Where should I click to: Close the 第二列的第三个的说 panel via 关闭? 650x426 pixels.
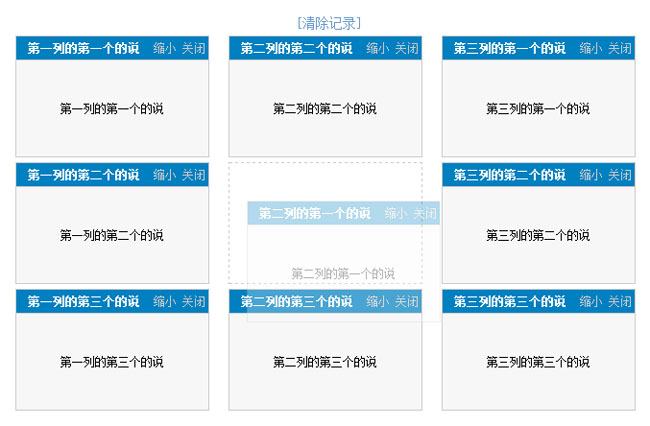(x=406, y=301)
